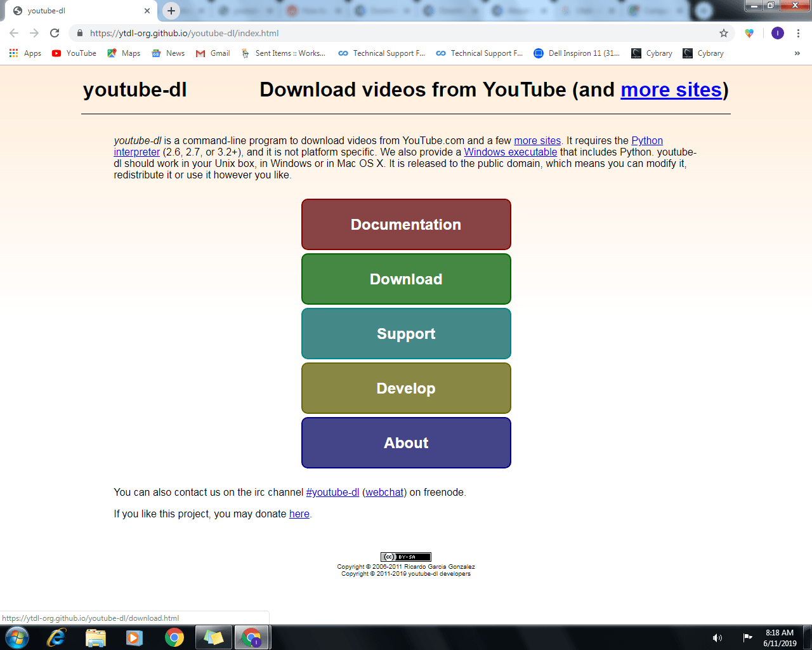
Task: Click the donate here link
Action: 299,514
